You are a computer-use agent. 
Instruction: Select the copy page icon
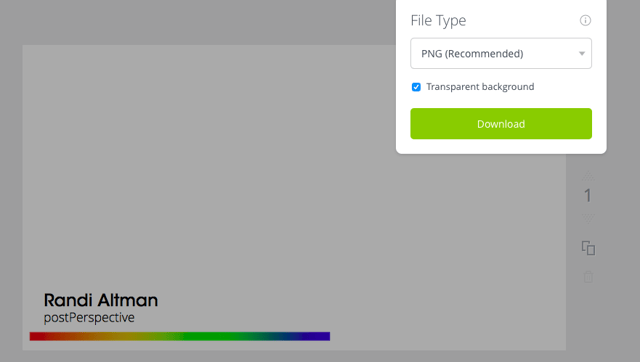coord(588,248)
